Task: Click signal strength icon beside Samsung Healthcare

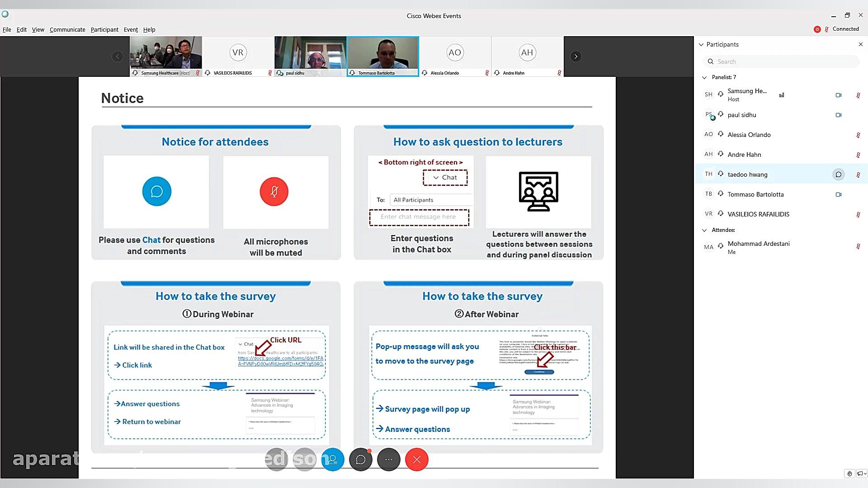Action: pos(782,95)
